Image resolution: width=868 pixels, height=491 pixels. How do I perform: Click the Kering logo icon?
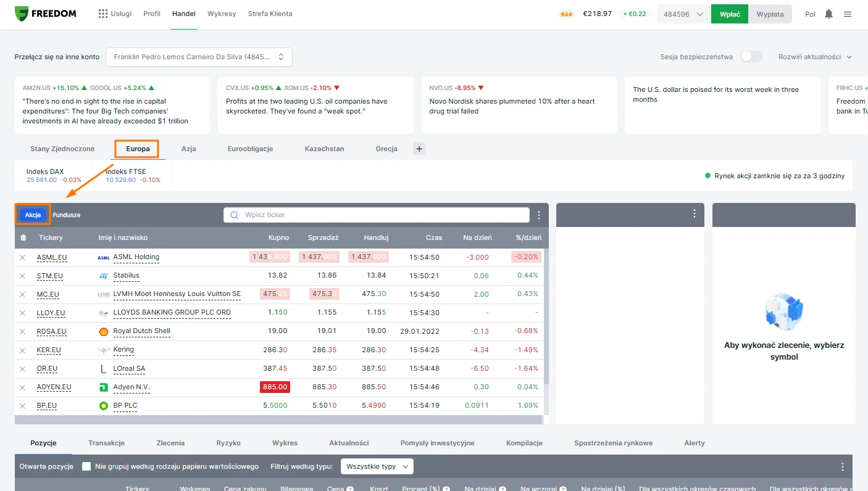(104, 350)
